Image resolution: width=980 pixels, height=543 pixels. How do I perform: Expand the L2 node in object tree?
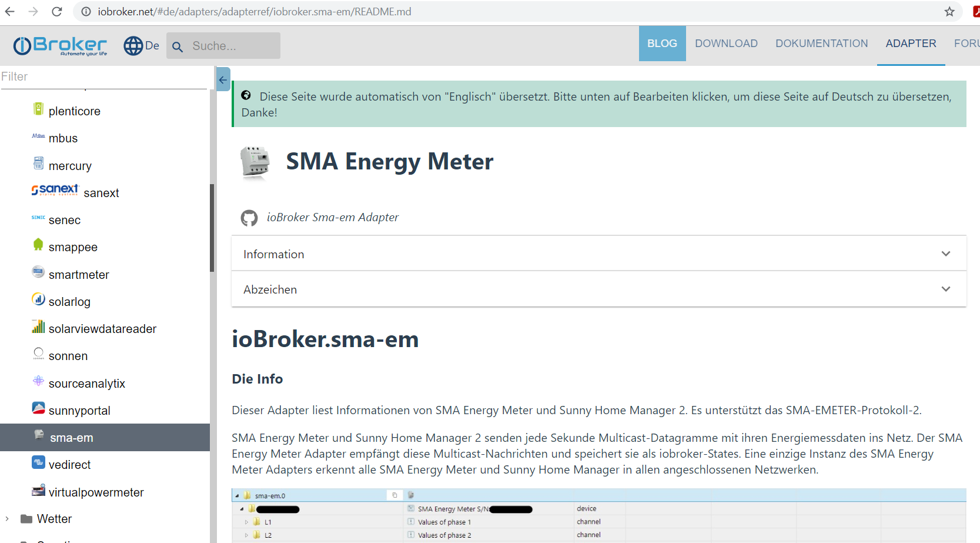246,535
